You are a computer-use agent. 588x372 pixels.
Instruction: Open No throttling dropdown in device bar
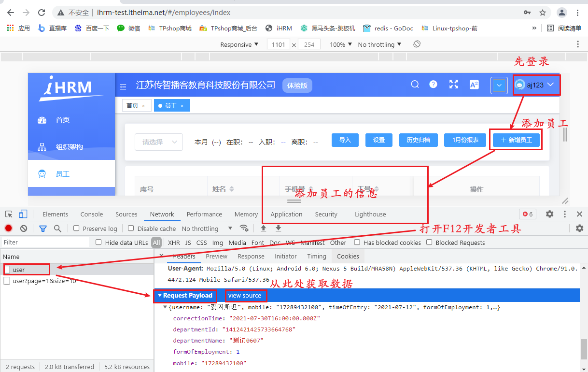coord(379,44)
